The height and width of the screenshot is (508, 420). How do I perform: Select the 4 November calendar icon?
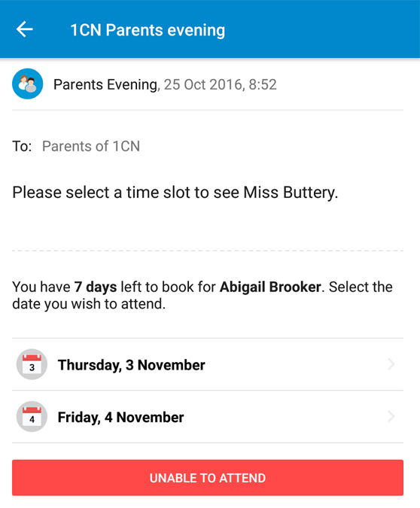point(32,417)
